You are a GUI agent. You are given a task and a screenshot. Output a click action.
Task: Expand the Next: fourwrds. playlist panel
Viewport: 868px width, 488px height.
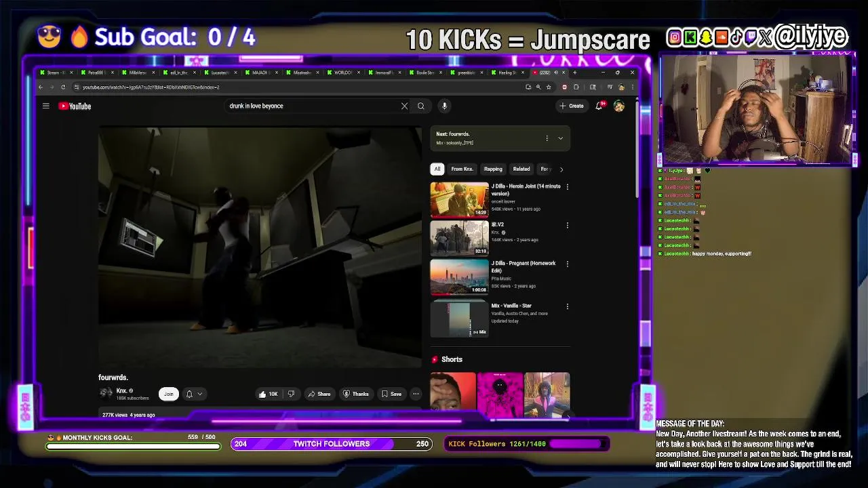[560, 138]
